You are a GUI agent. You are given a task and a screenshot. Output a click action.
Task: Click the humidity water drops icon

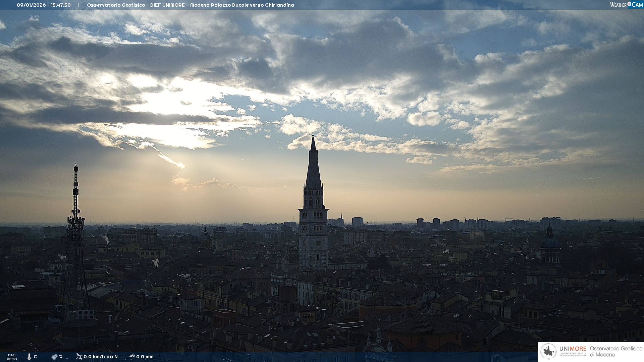[x=54, y=357]
